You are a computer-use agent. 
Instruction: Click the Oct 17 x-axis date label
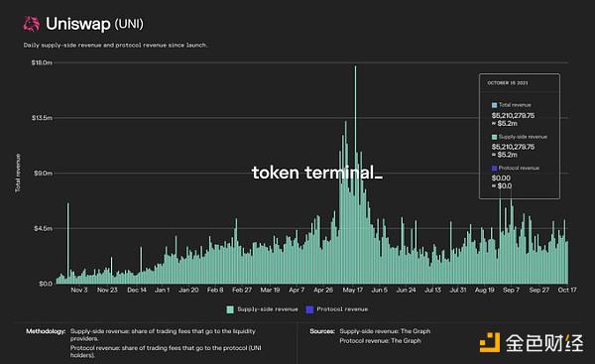(567, 290)
